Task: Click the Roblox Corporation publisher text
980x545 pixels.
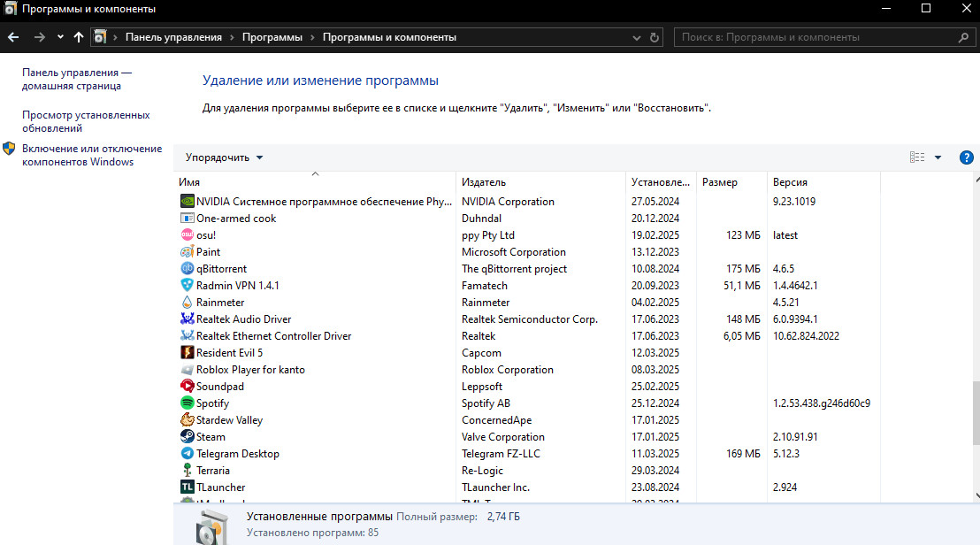Action: click(x=508, y=369)
